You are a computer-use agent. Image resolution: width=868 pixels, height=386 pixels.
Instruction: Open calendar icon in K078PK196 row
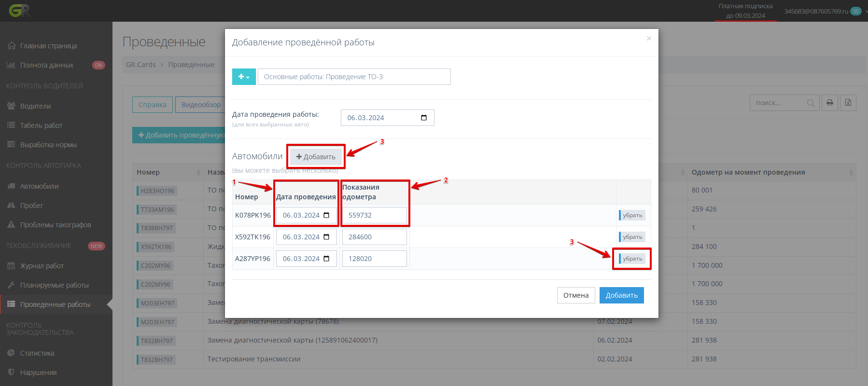point(326,215)
